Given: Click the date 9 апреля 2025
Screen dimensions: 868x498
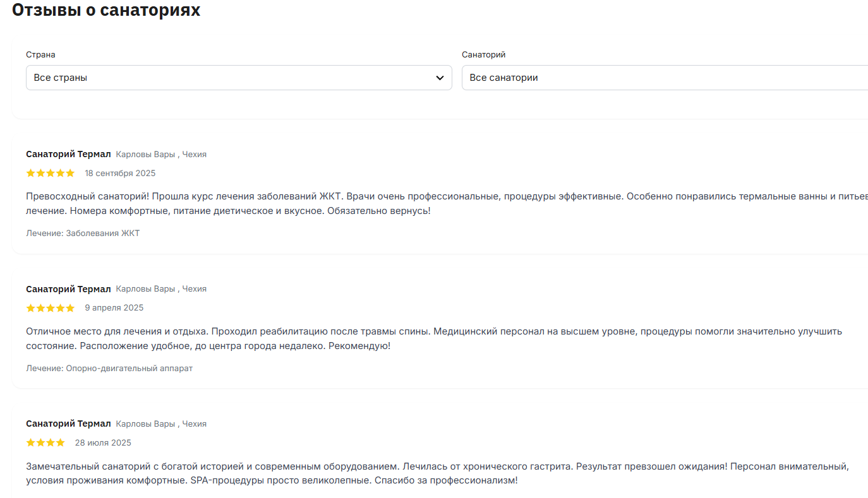Looking at the screenshot, I should [114, 308].
